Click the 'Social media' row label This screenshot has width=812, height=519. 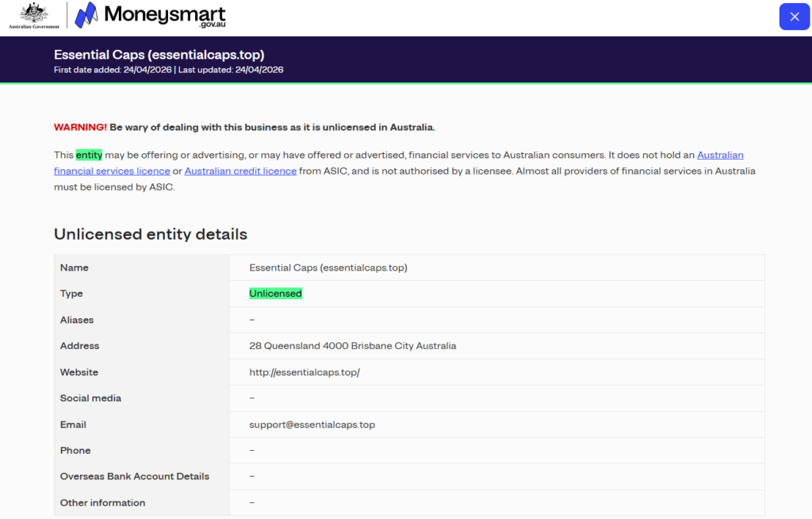click(x=90, y=398)
